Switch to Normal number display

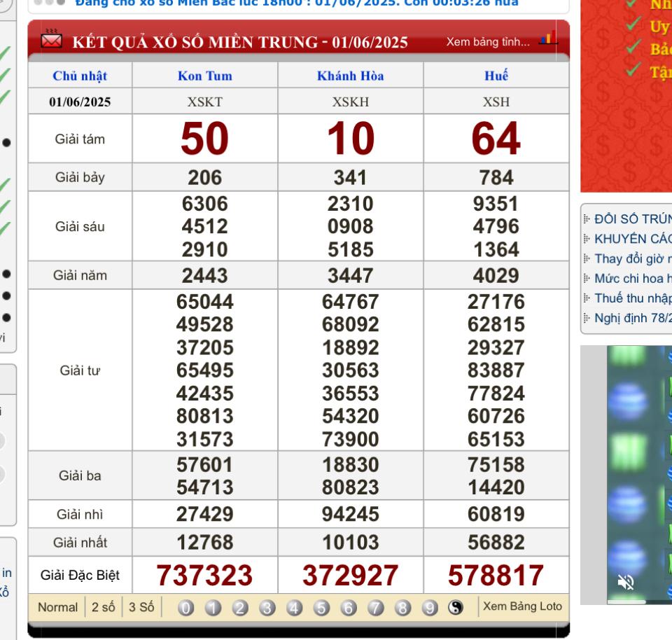(x=58, y=607)
